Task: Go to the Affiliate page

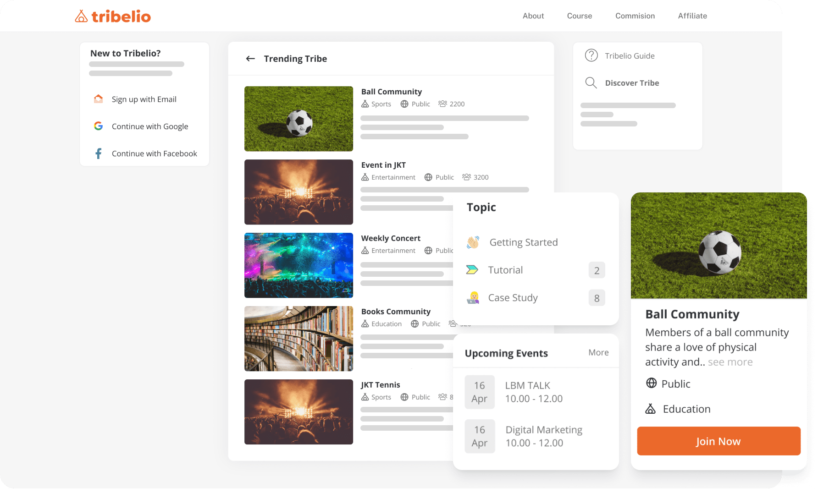Action: point(692,16)
